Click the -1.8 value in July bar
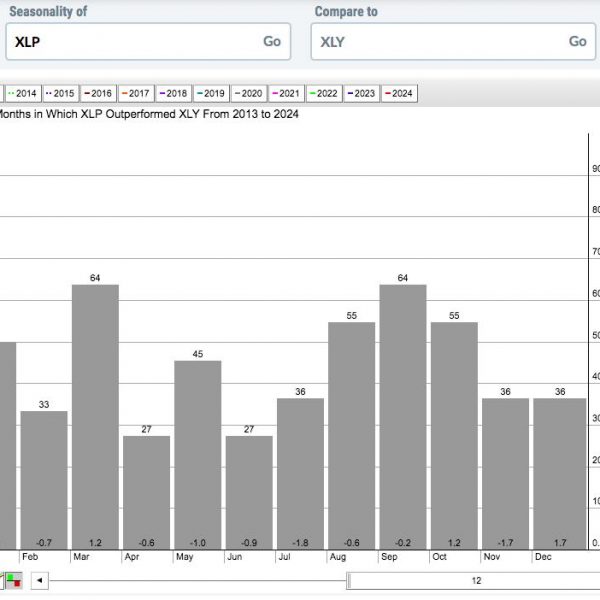The width and height of the screenshot is (600, 600). (x=300, y=543)
